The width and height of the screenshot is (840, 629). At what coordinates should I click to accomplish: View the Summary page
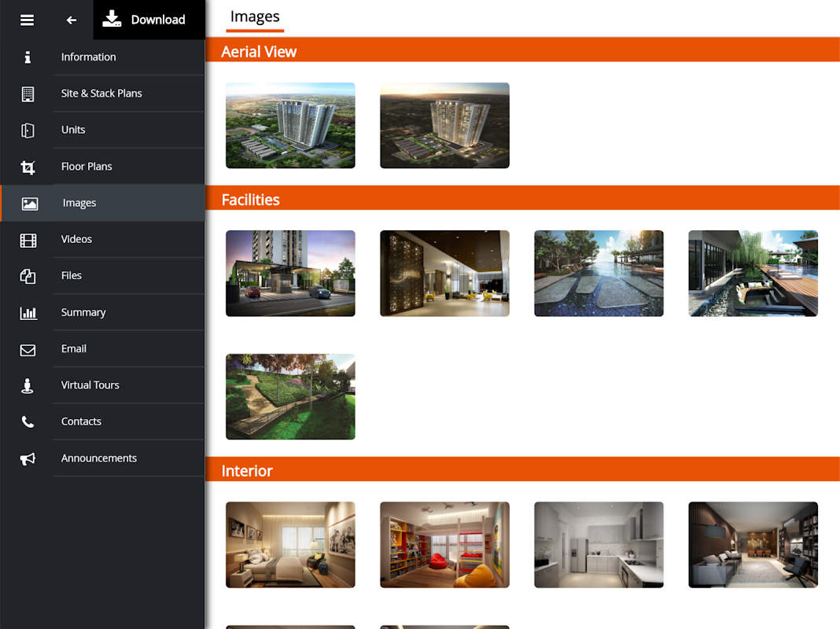coord(83,312)
